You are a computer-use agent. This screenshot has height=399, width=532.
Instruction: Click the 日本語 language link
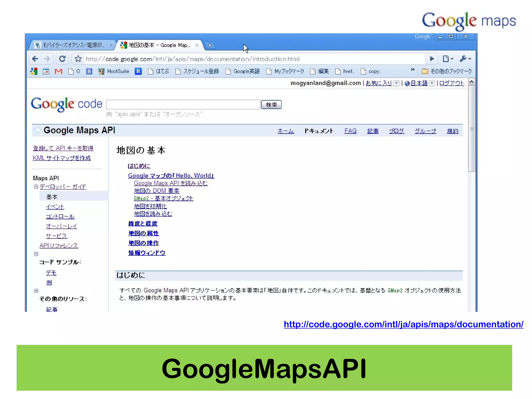pos(419,83)
